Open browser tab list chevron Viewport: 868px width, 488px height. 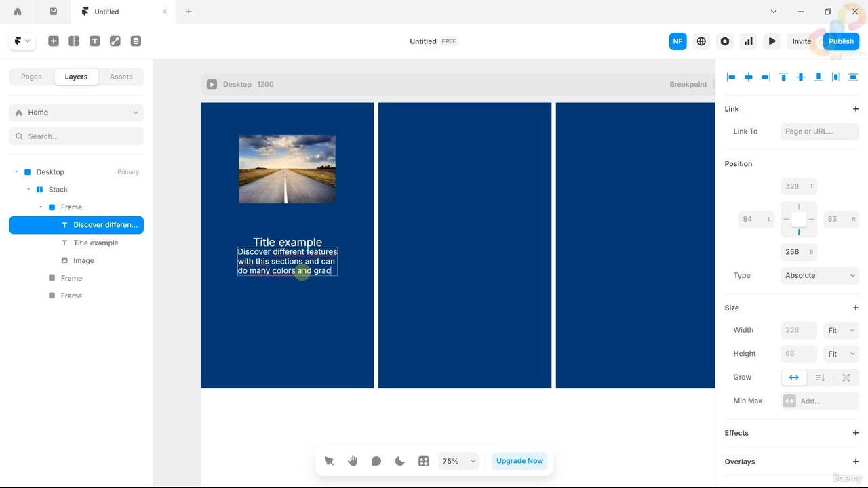774,12
